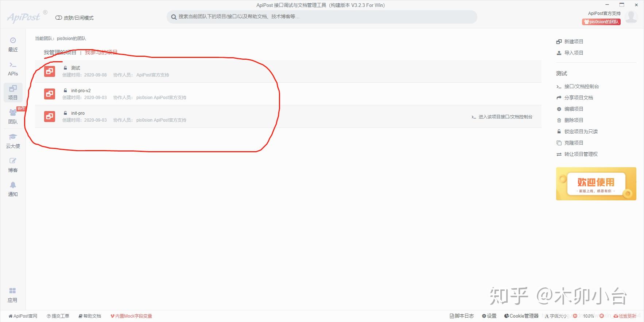Select the 测试 project name

click(x=75, y=68)
